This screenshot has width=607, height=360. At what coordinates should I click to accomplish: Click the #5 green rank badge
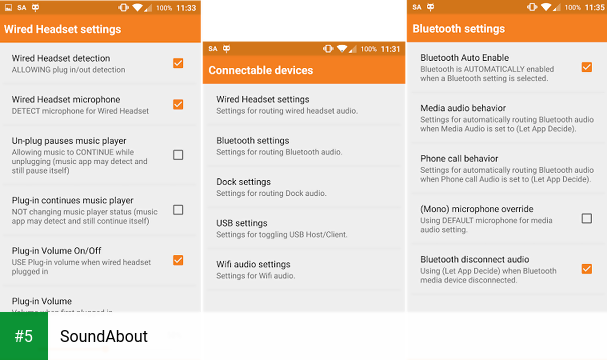24,336
